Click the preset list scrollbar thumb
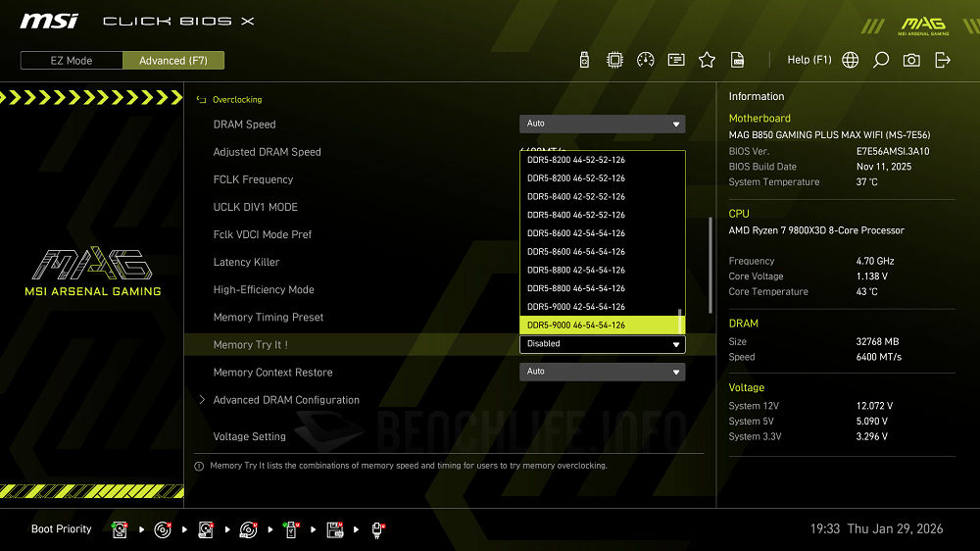Screen dimensions: 980x551 pos(680,321)
